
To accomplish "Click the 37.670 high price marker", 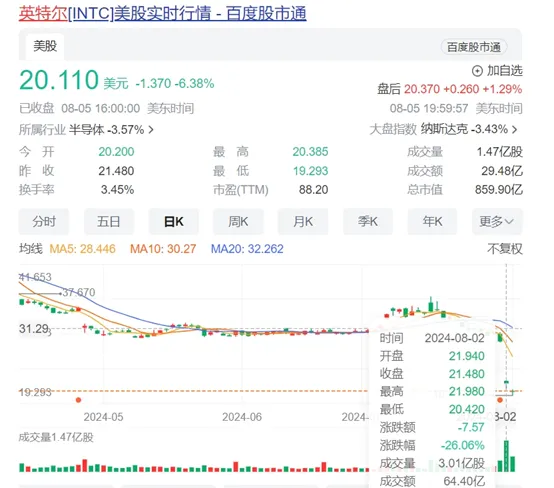I will pos(78,293).
